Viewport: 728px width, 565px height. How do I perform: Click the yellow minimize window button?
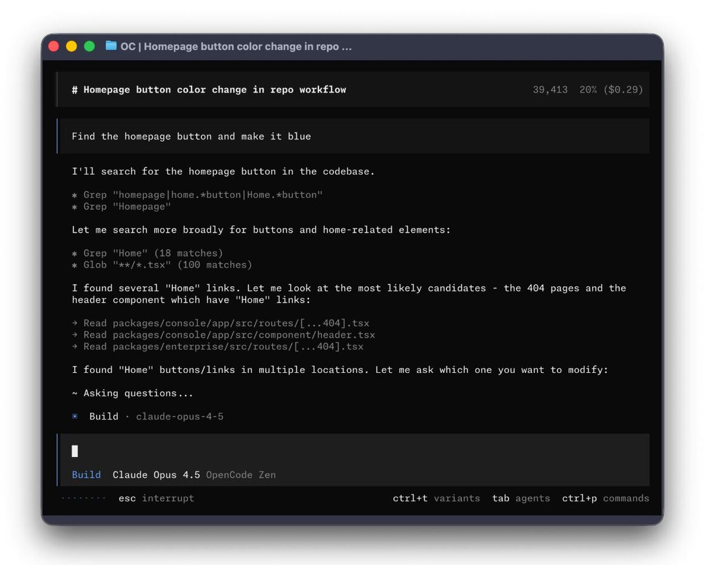coord(72,46)
